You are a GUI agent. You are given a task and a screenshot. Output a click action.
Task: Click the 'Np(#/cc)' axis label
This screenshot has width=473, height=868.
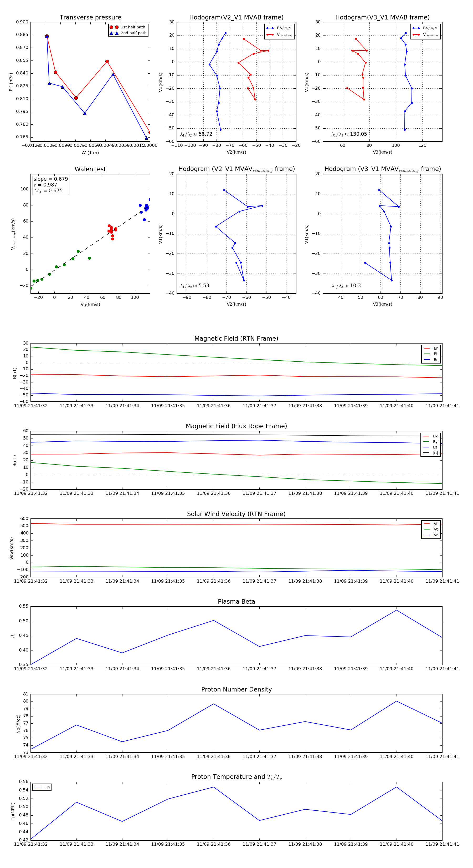[x=18, y=724]
